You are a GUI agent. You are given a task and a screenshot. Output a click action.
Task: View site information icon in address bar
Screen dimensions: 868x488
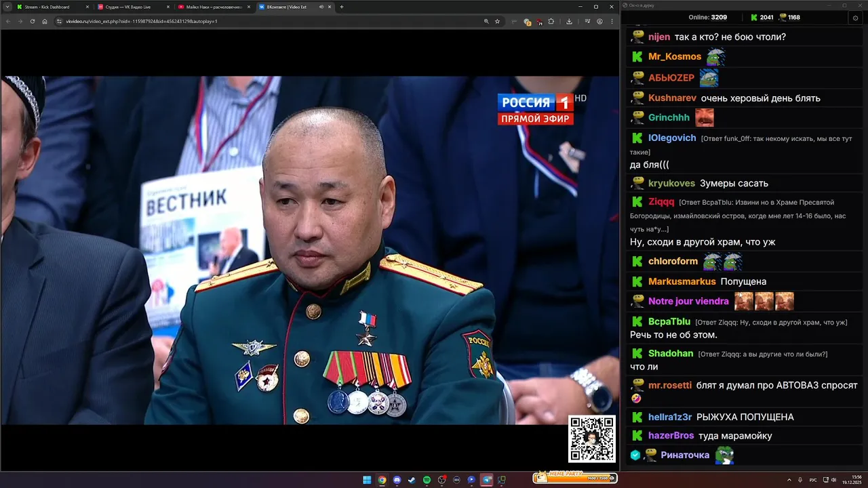click(x=60, y=21)
